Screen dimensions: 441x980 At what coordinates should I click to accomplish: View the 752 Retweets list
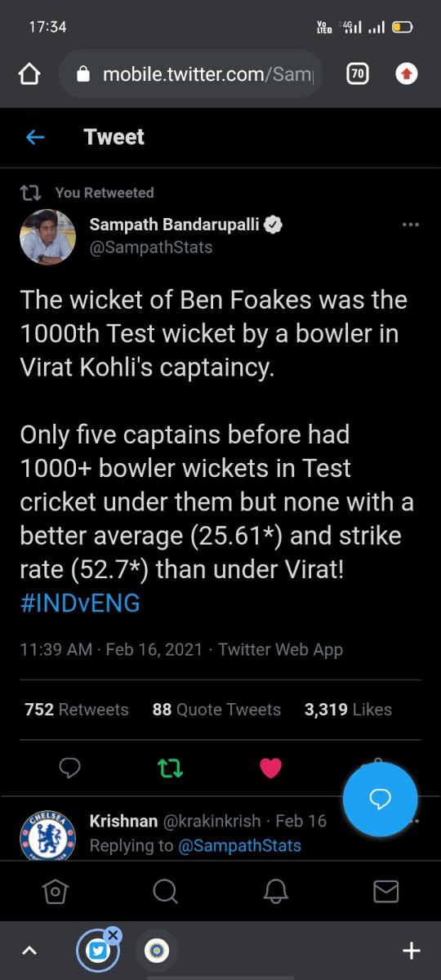(77, 710)
